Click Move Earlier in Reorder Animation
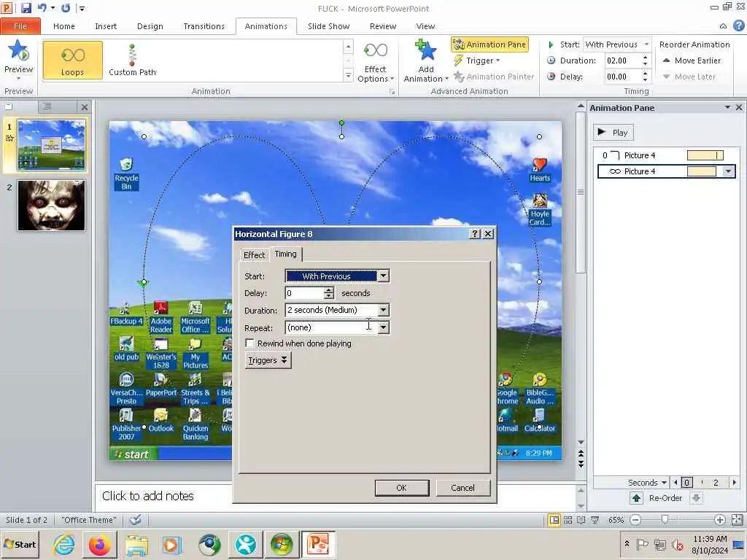747x560 pixels. coord(692,61)
